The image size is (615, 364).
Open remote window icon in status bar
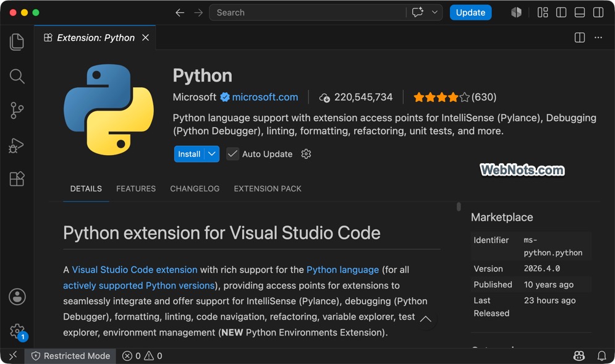tap(12, 356)
